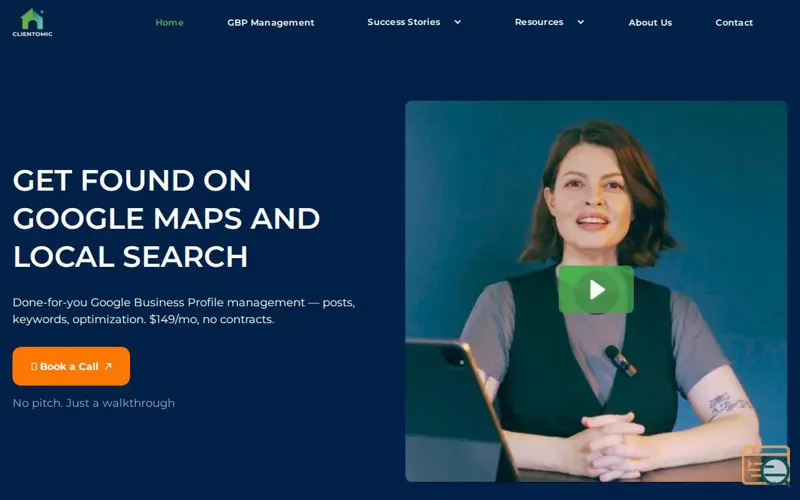Expand the Success Stories chevron
Screen dimensions: 800x500
(458, 22)
